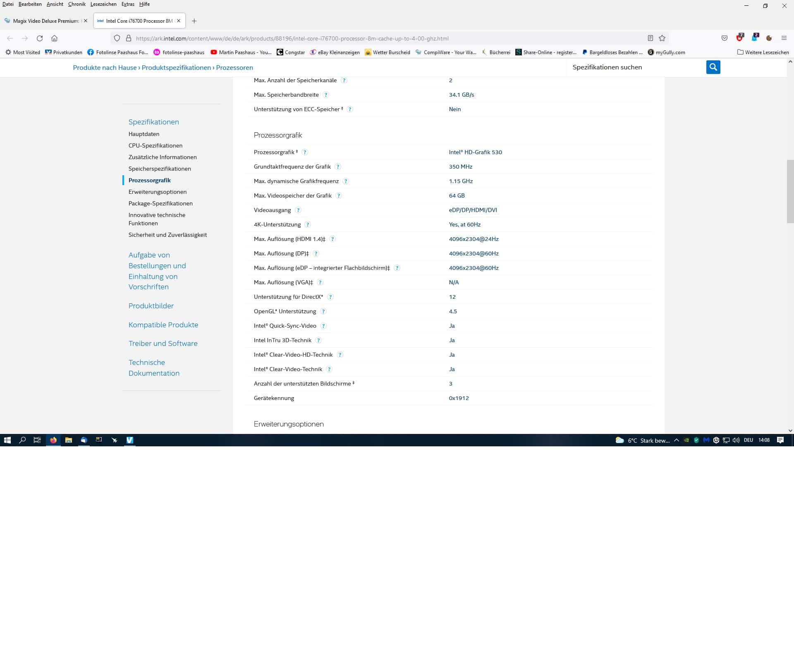Show help for Max. Auflösung (VGA)
Image resolution: width=794 pixels, height=672 pixels.
tap(320, 282)
